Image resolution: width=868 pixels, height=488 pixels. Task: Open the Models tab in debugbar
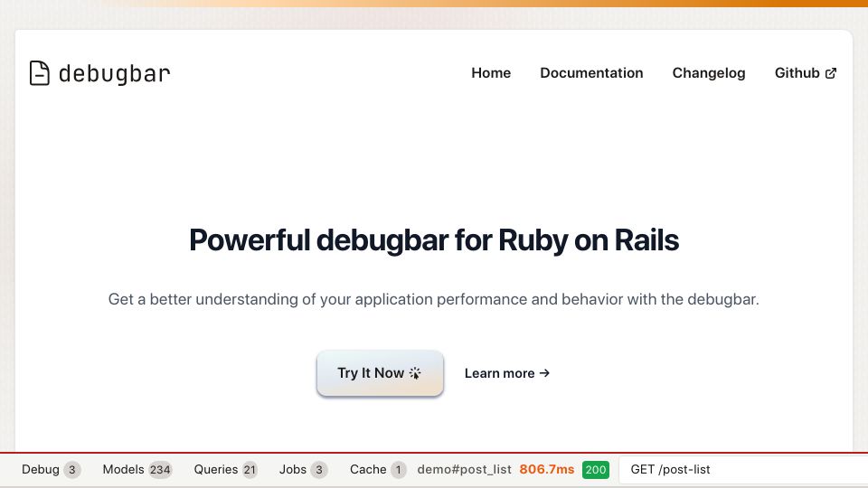pyautogui.click(x=137, y=470)
